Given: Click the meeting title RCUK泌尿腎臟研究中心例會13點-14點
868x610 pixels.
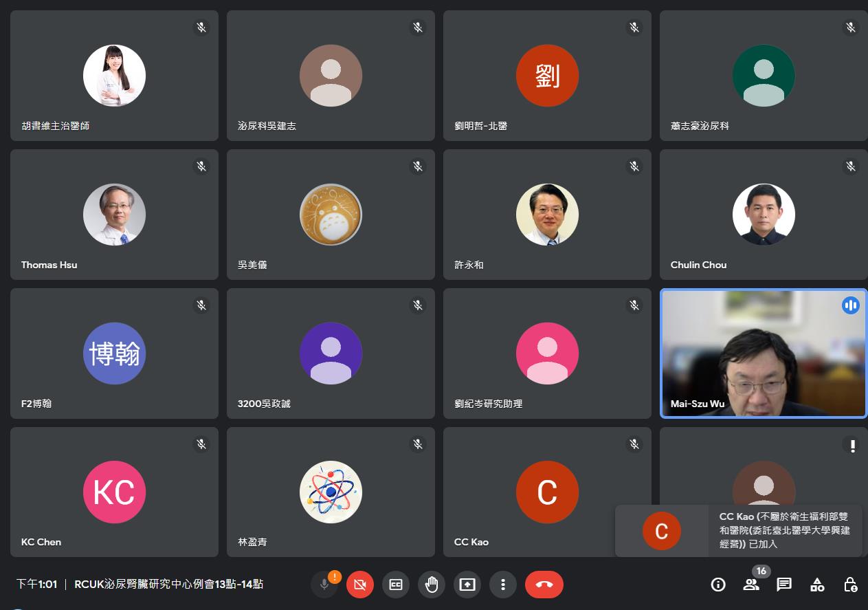Looking at the screenshot, I should pyautogui.click(x=168, y=584).
